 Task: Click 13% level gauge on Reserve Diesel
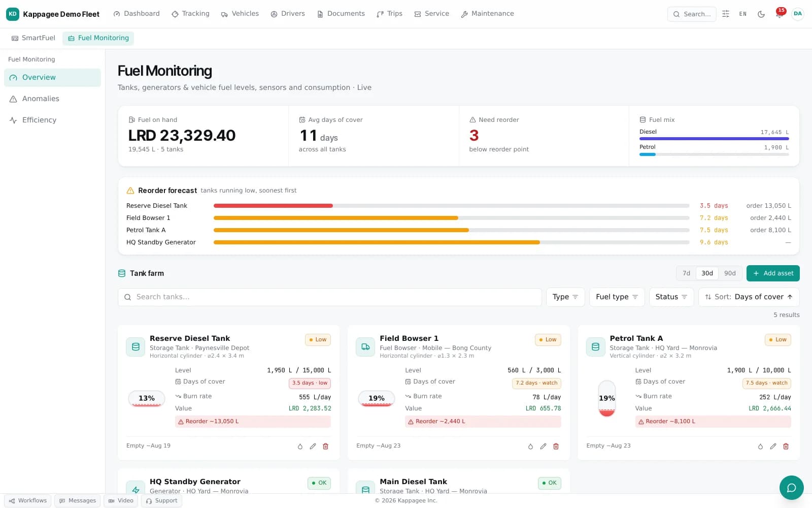[147, 399]
